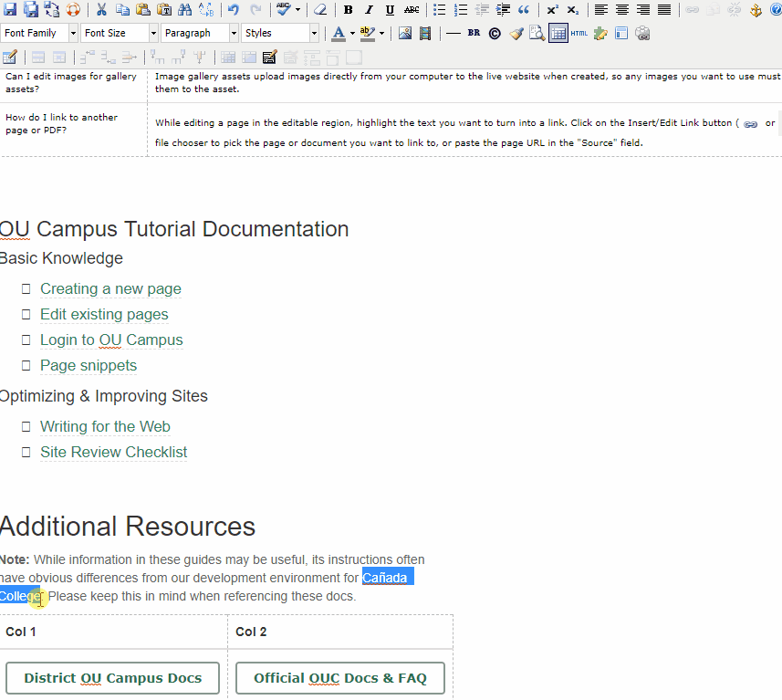This screenshot has height=700, width=782.
Task: Open the Font Size dropdown
Action: [120, 33]
